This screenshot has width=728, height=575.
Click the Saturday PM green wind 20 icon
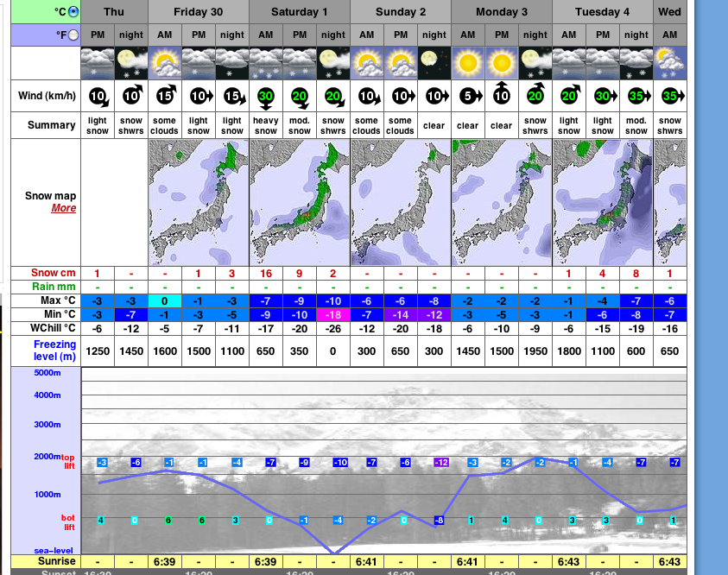(301, 98)
